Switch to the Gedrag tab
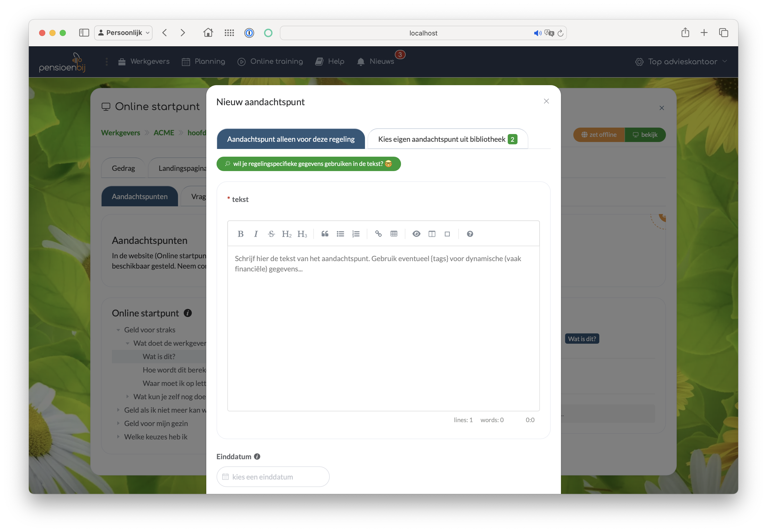The width and height of the screenshot is (767, 532). point(123,168)
